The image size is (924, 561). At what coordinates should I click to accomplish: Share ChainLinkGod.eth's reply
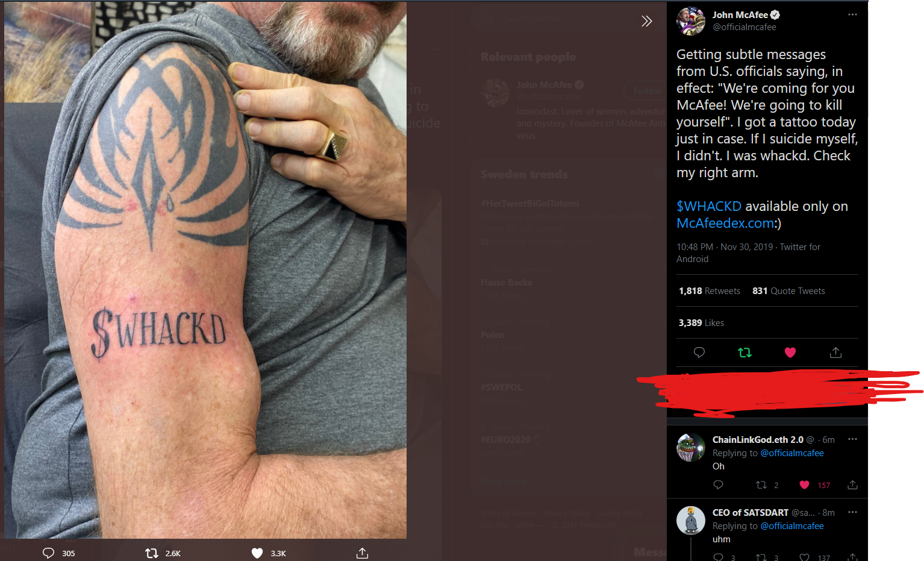coord(852,485)
